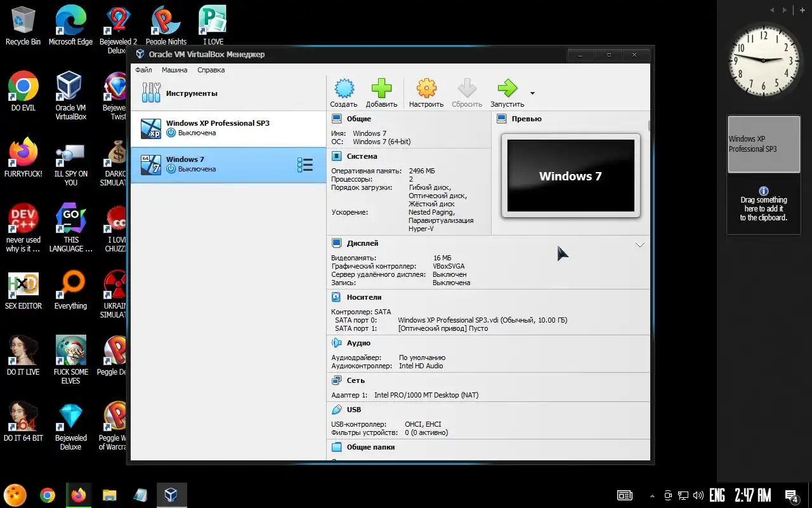Click the Дисплей monitor icon
This screenshot has height=508, width=812.
point(336,243)
